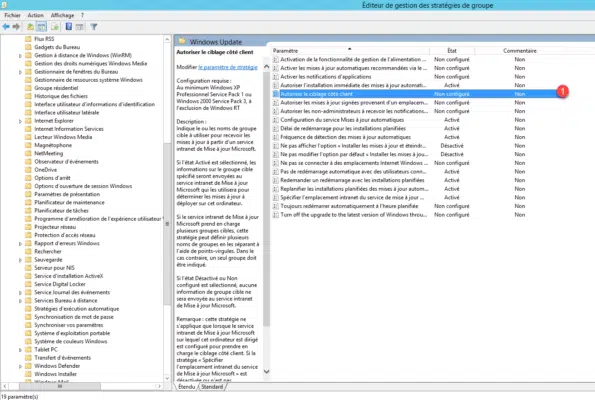
Task: Expand the Sauvegarde tree node
Action: click(20, 260)
